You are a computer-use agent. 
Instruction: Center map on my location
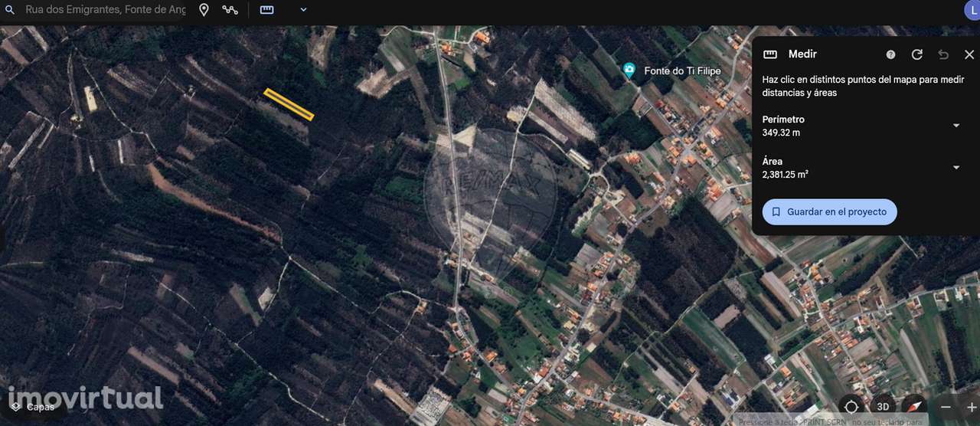(x=851, y=407)
